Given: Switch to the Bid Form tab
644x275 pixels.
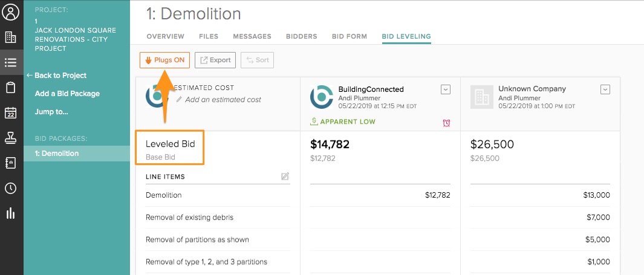Looking at the screenshot, I should 349,36.
